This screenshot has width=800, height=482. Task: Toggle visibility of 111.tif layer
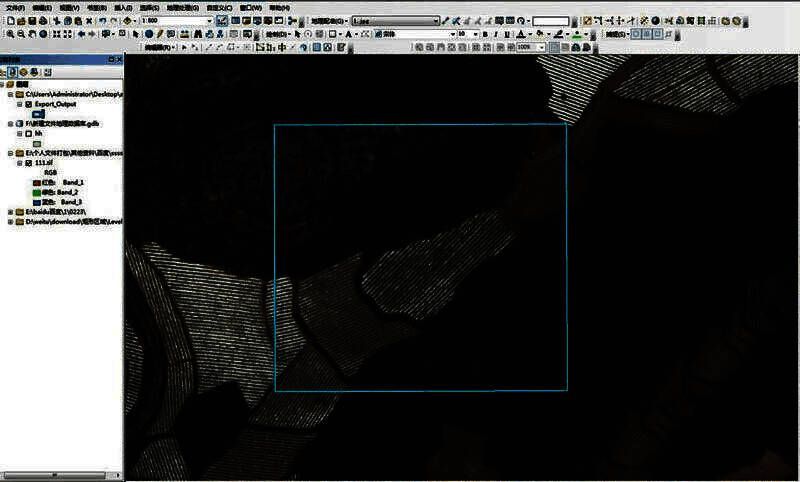tap(27, 162)
